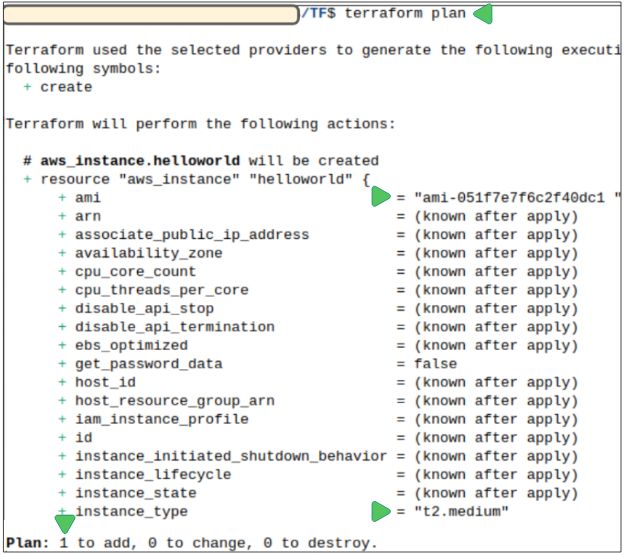Click the "aws_instance.helloworld" heading text

(142, 160)
